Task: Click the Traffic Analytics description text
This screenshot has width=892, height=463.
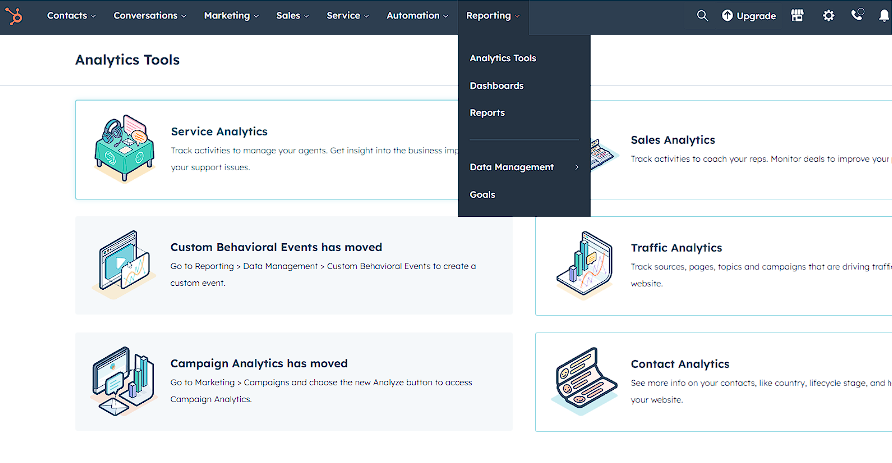Action: [x=761, y=275]
